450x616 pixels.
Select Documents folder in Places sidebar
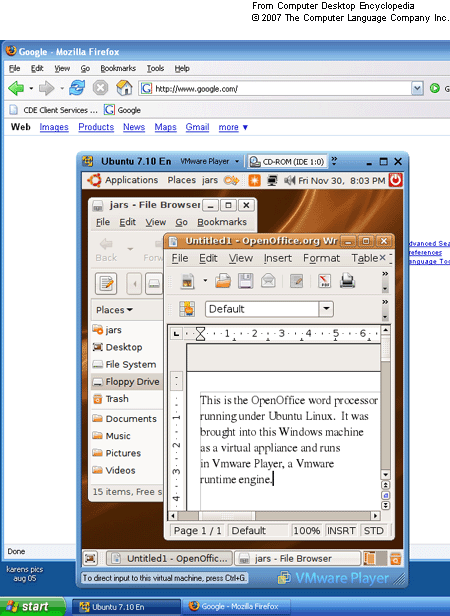(x=125, y=419)
